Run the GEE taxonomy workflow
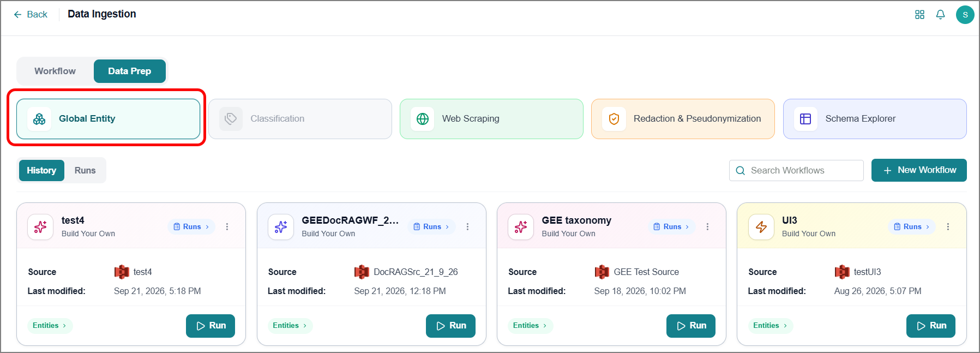Screen dimensions: 980x353 [691, 326]
